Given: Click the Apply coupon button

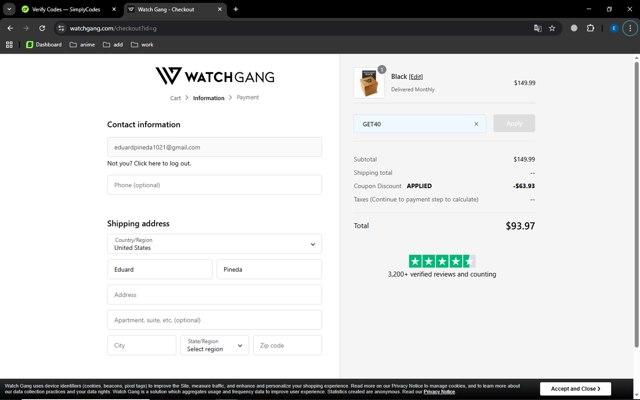Looking at the screenshot, I should 514,123.
